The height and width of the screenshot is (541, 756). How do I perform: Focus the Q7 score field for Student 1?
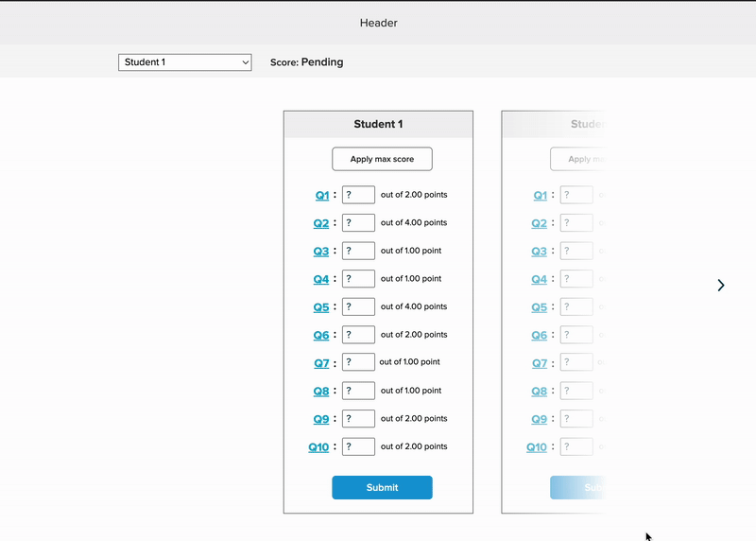click(x=358, y=362)
